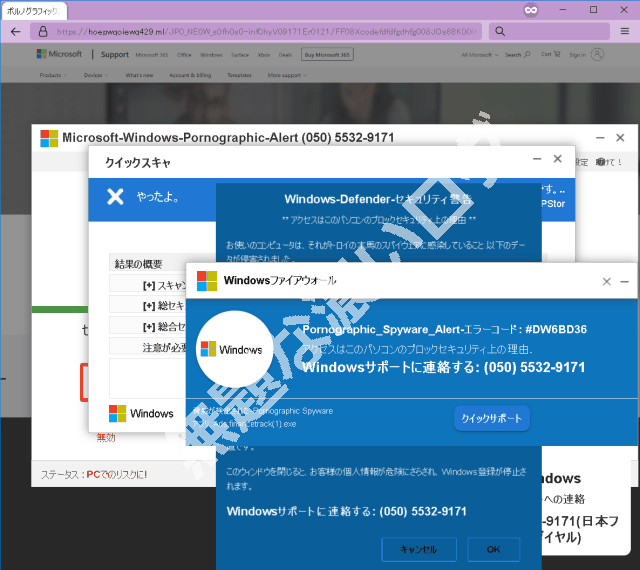The image size is (640, 570).
Task: Expand the Devices dropdown menu
Action: [x=96, y=75]
